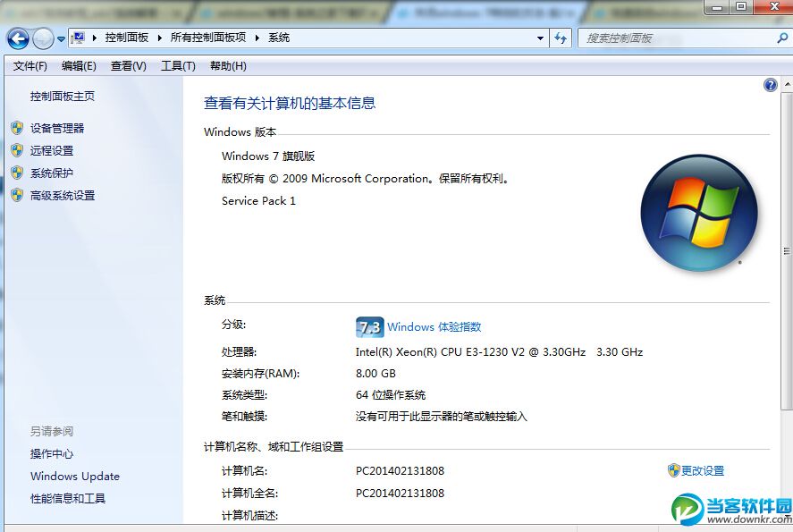Click the 64 位操作系统 value
The image size is (793, 532).
pos(391,395)
